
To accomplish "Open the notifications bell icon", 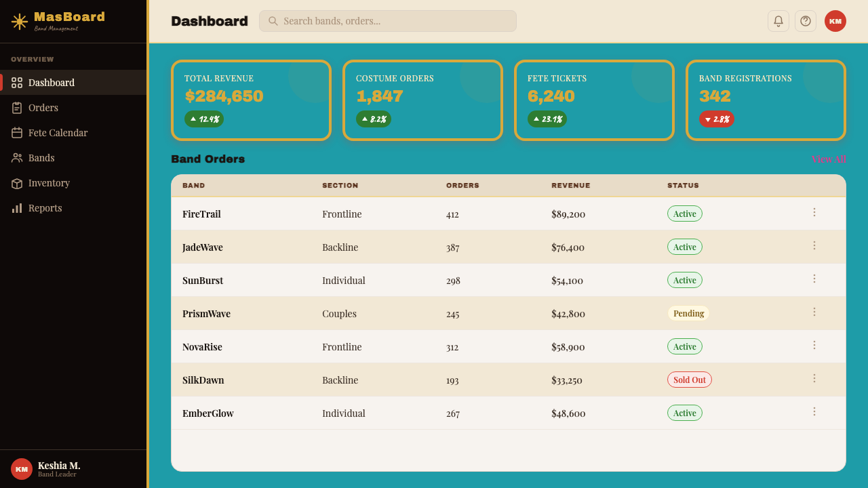I will [x=778, y=21].
